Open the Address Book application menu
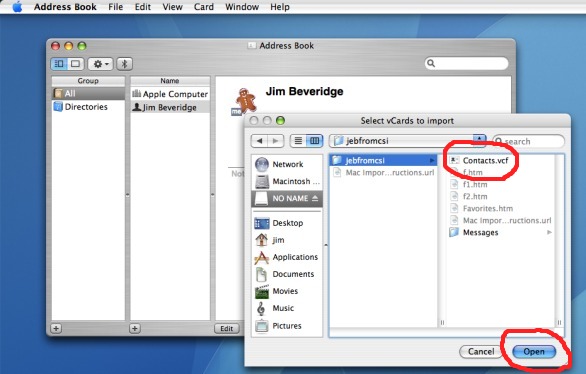This screenshot has height=374, width=586. (x=65, y=7)
